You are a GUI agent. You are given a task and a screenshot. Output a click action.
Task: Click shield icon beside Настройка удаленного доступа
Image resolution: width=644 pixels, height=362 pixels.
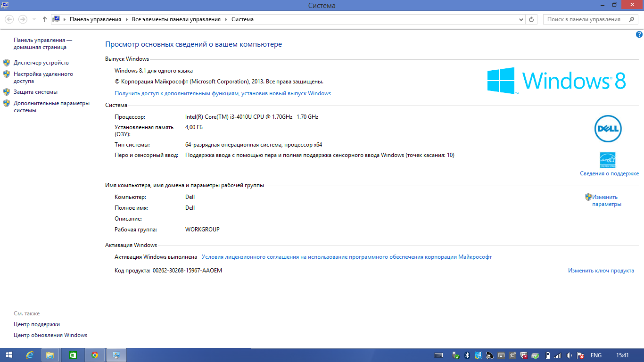click(x=7, y=74)
